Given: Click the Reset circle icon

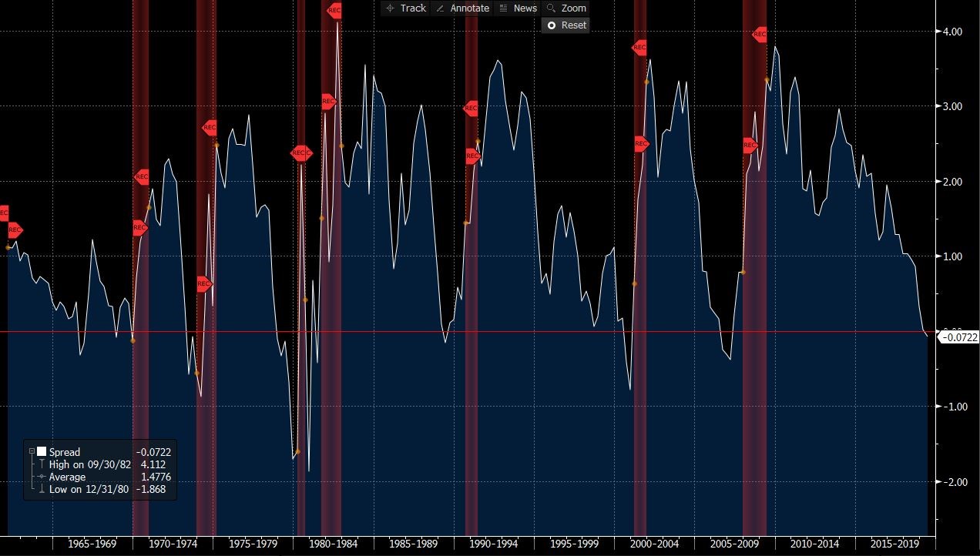Looking at the screenshot, I should pyautogui.click(x=551, y=25).
